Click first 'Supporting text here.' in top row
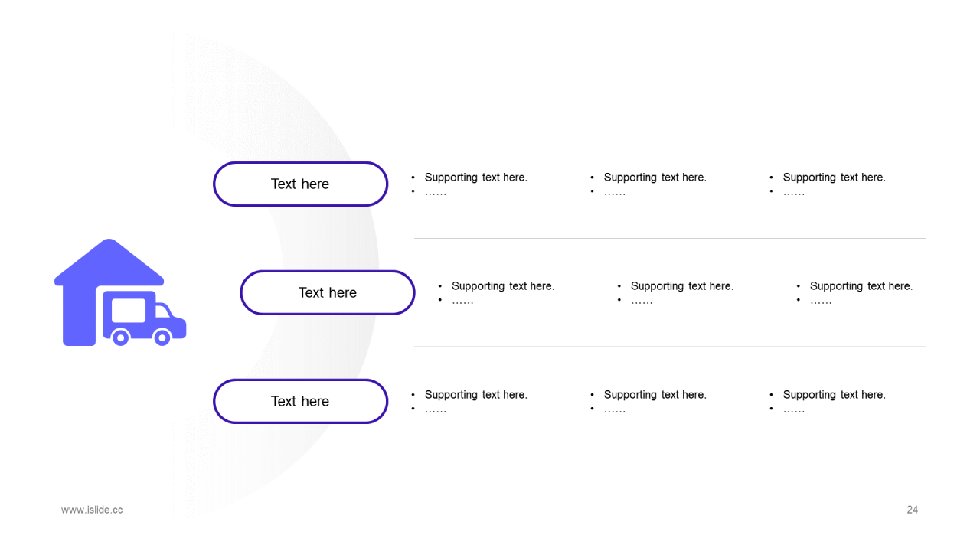This screenshot has height=551, width=980. pyautogui.click(x=475, y=178)
